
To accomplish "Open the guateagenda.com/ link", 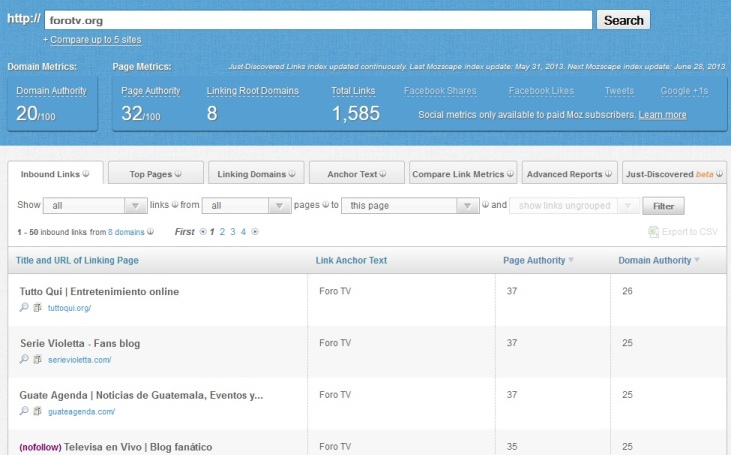I will tap(81, 411).
